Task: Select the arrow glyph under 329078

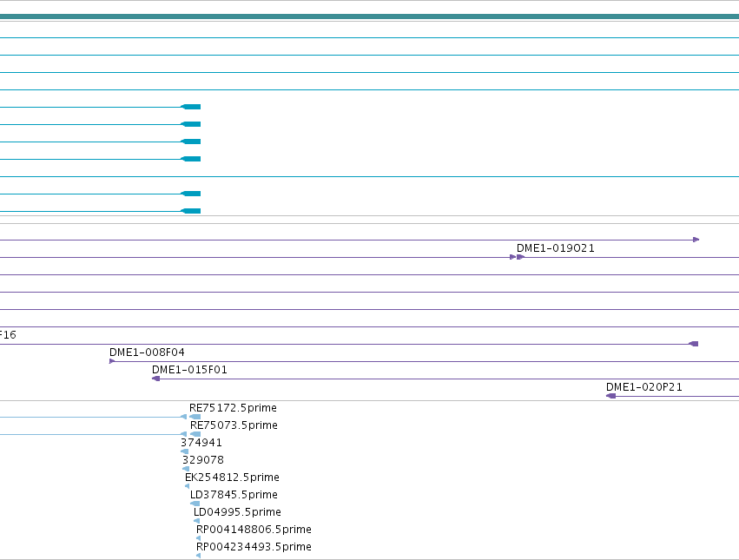Action: point(186,469)
